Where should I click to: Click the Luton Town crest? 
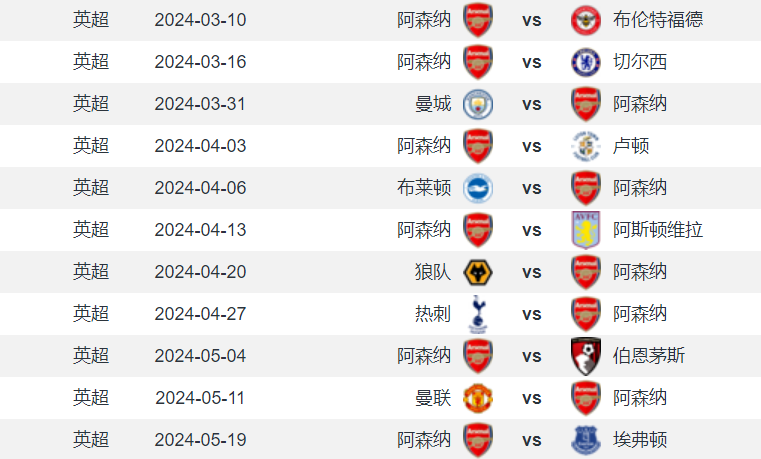click(x=585, y=146)
